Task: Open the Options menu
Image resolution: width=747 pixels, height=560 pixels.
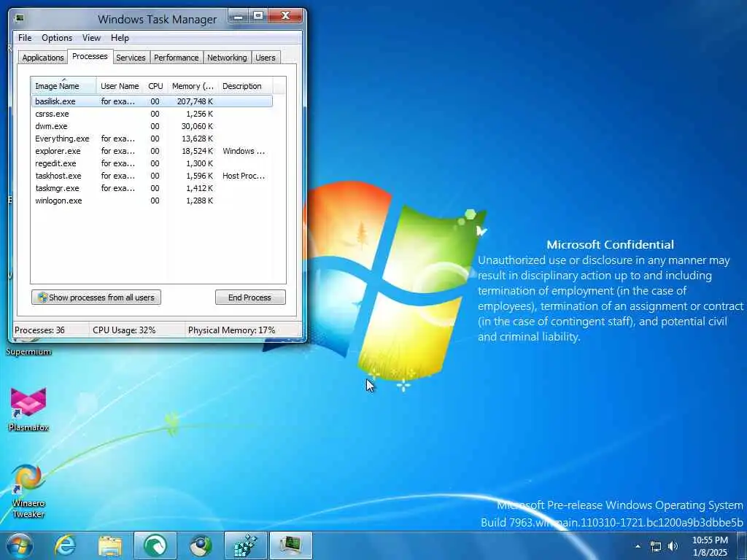Action: coord(57,38)
